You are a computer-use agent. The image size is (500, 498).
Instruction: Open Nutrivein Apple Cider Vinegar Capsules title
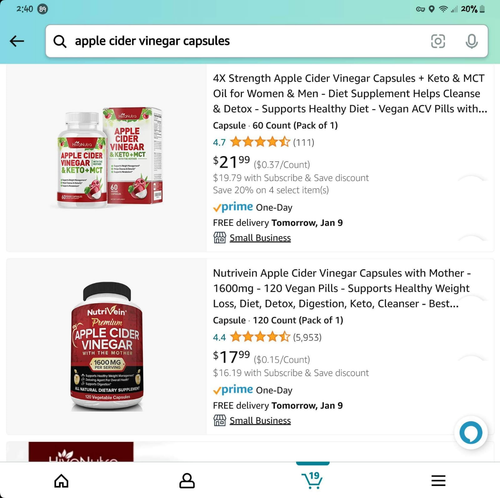click(x=342, y=288)
